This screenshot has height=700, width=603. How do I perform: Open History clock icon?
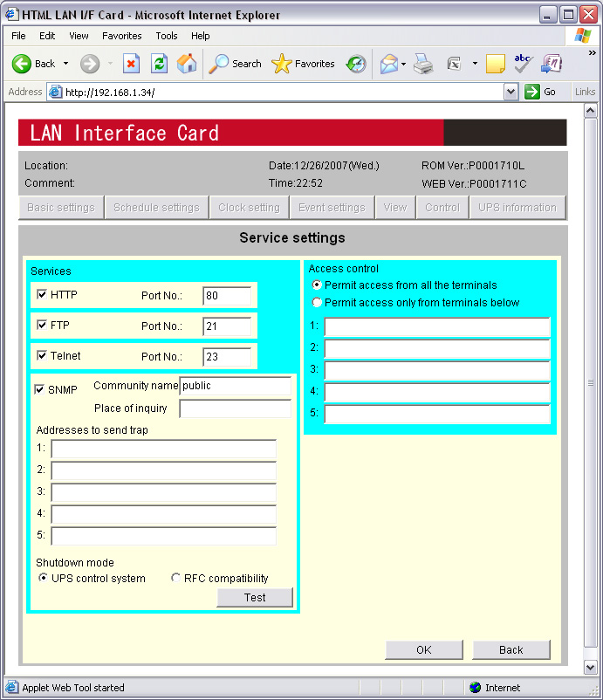[x=356, y=64]
